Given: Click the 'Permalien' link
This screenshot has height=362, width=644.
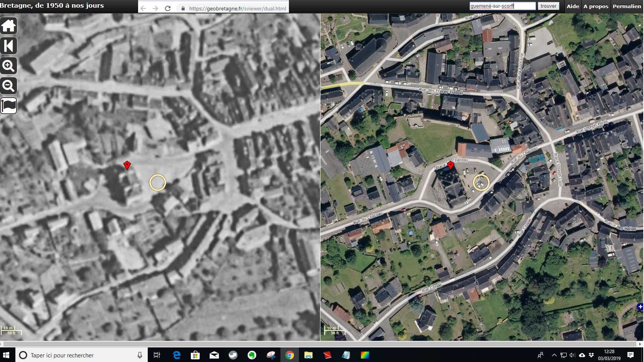Looking at the screenshot, I should 627,6.
